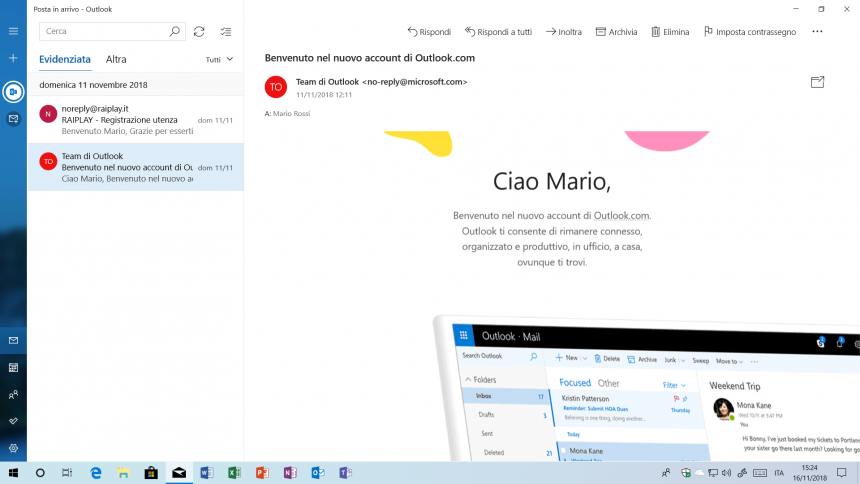Select the Evidenziata inbox tab

click(x=65, y=59)
